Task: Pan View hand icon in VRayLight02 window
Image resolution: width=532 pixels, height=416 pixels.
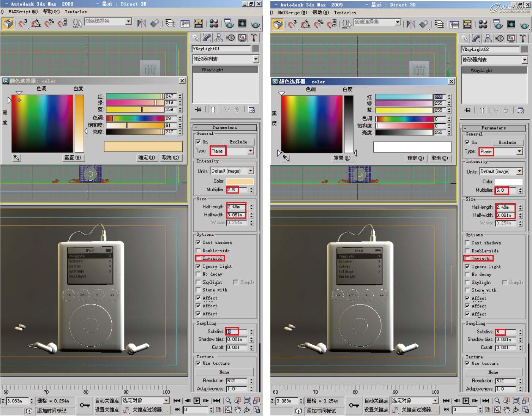Action: point(507,410)
